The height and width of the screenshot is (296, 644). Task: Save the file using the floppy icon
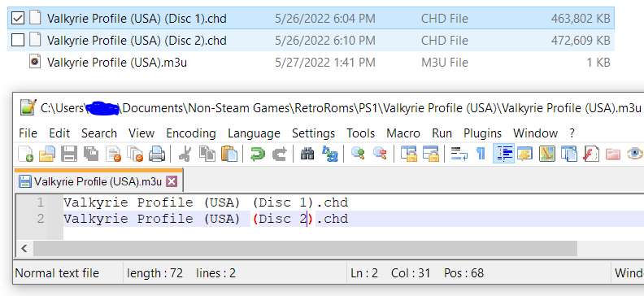point(68,155)
